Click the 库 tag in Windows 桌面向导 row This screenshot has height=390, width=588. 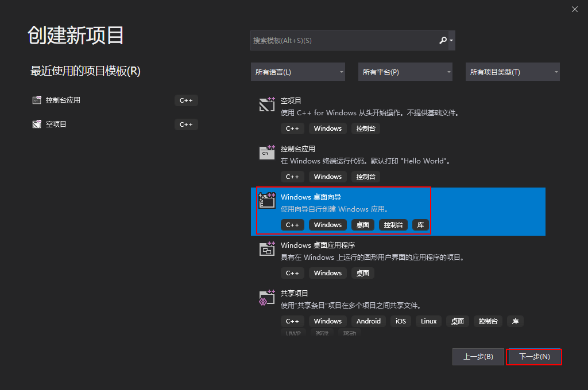[x=421, y=225]
